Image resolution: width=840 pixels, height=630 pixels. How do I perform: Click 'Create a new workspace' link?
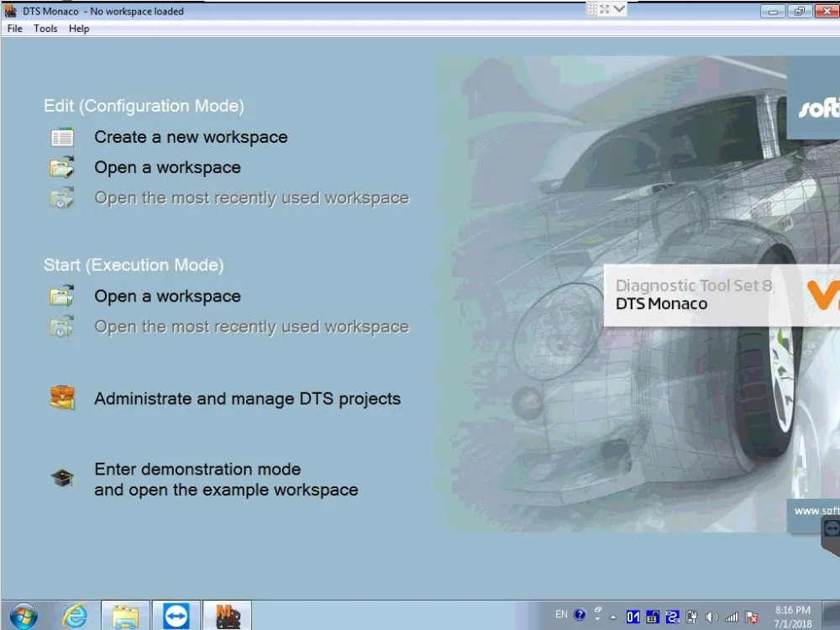point(191,137)
